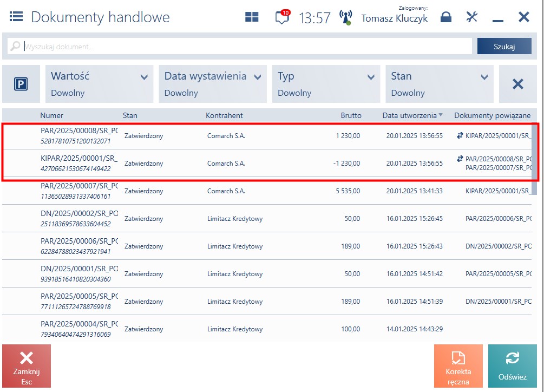Click the user name Tomasz Kluczyk
Screen dimensions: 544x392
click(x=395, y=18)
